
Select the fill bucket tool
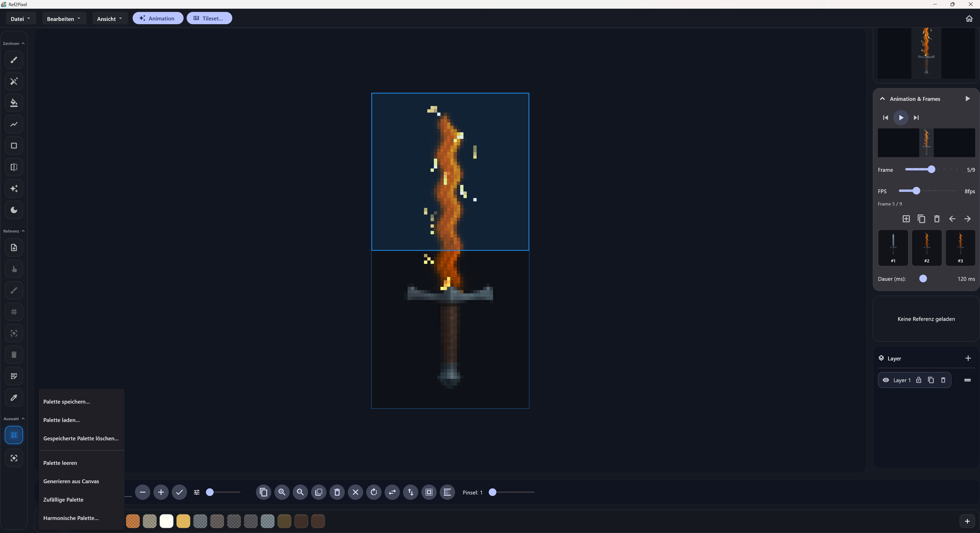(x=14, y=103)
